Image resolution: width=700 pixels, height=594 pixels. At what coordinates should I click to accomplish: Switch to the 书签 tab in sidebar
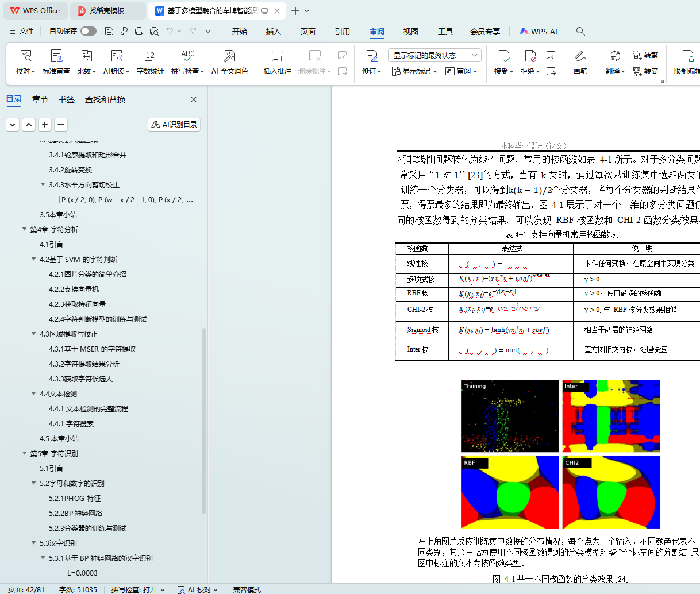tap(67, 99)
